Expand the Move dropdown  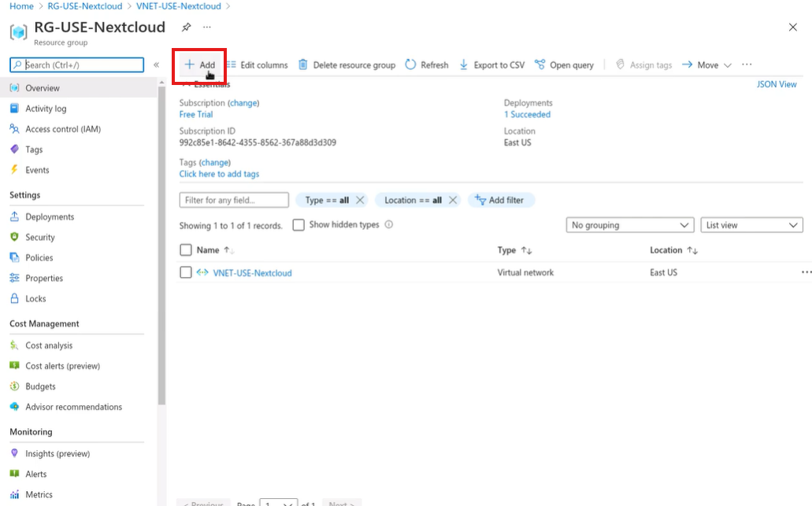click(707, 65)
